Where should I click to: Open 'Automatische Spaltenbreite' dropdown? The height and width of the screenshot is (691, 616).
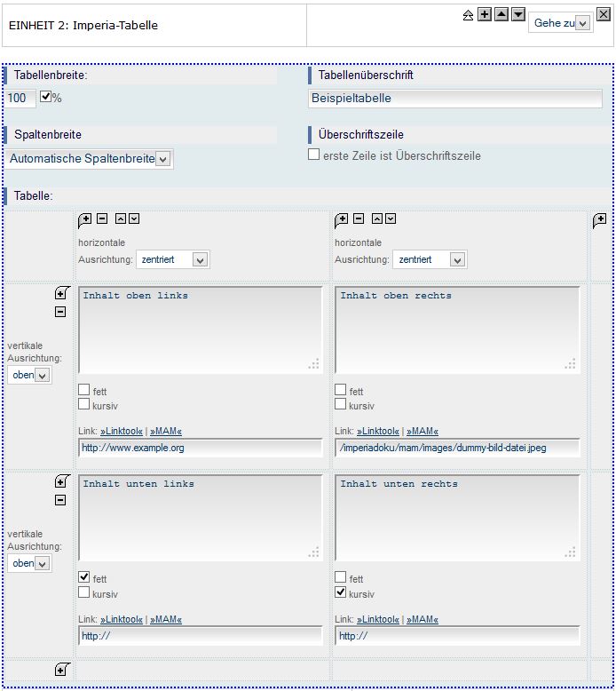(x=162, y=159)
